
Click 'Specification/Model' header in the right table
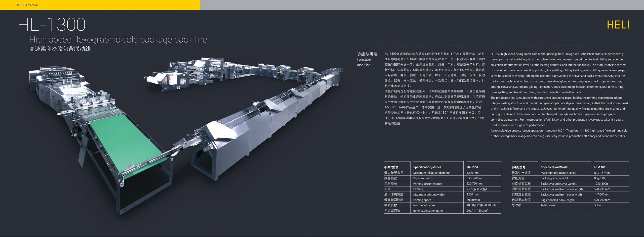pyautogui.click(x=554, y=167)
